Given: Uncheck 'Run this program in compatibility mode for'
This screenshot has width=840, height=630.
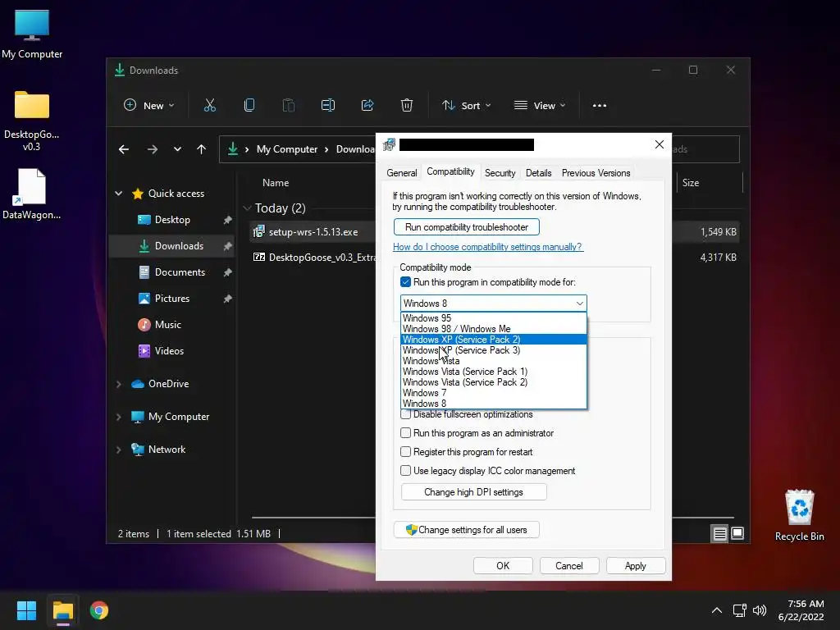Looking at the screenshot, I should point(405,282).
